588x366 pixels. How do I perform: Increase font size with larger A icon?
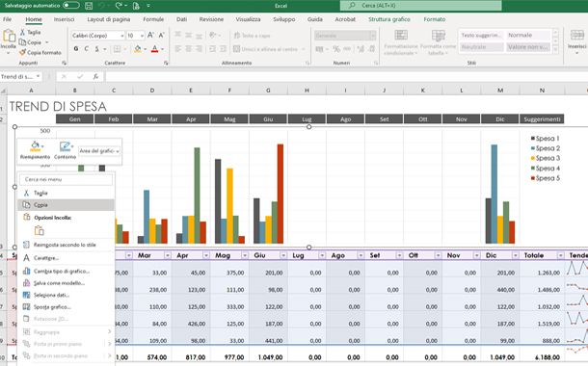(x=150, y=36)
